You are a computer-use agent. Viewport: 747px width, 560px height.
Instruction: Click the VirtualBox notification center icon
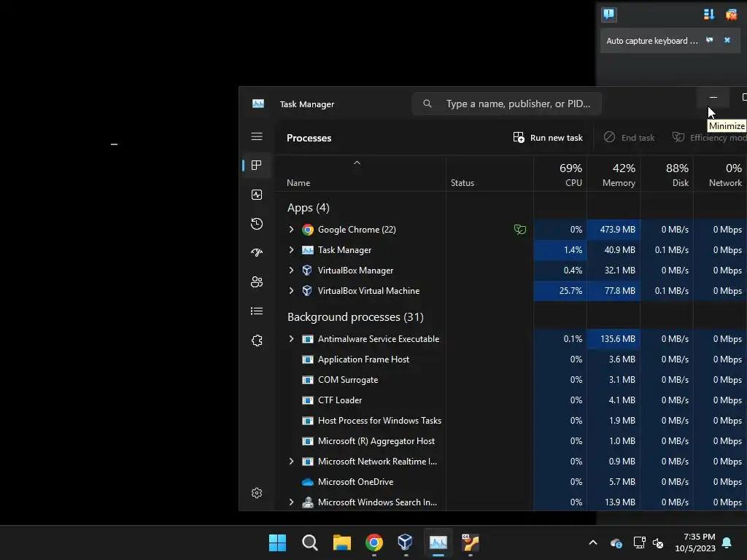click(x=609, y=15)
